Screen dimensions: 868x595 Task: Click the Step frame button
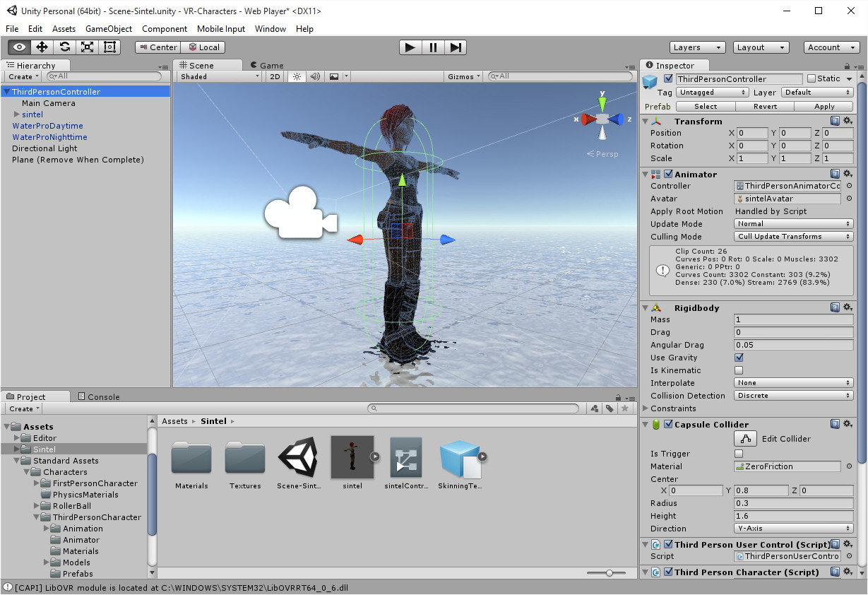456,47
